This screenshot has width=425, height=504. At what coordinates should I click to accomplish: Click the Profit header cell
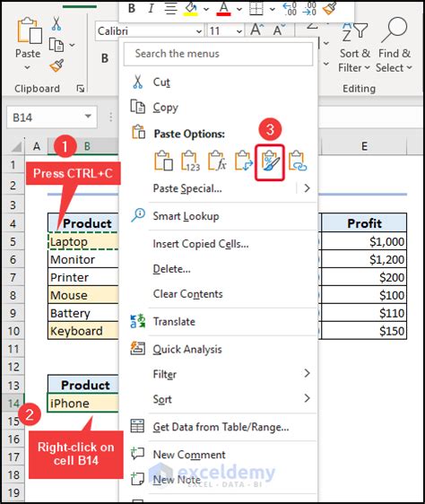coord(364,223)
